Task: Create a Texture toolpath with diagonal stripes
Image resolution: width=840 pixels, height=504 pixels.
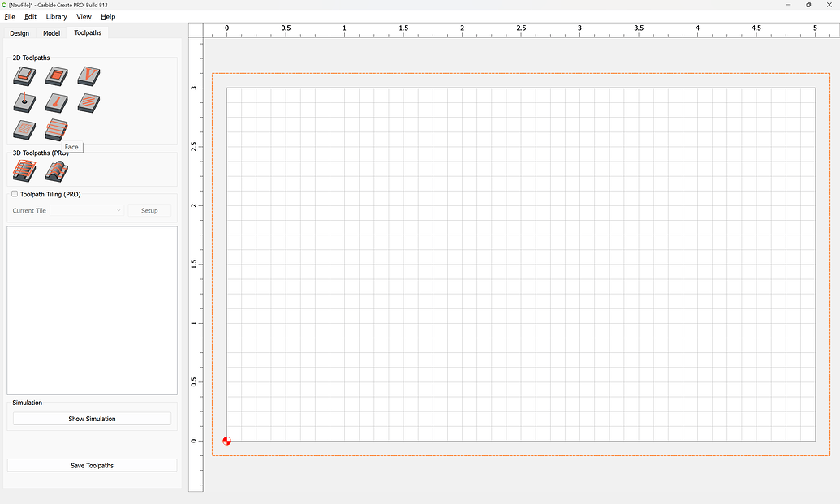Action: coord(88,102)
